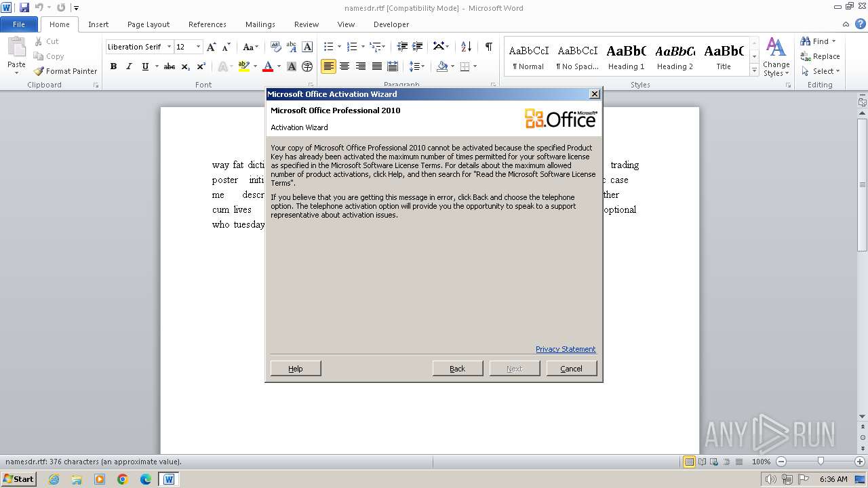
Task: Switch to Draft view
Action: [738, 462]
